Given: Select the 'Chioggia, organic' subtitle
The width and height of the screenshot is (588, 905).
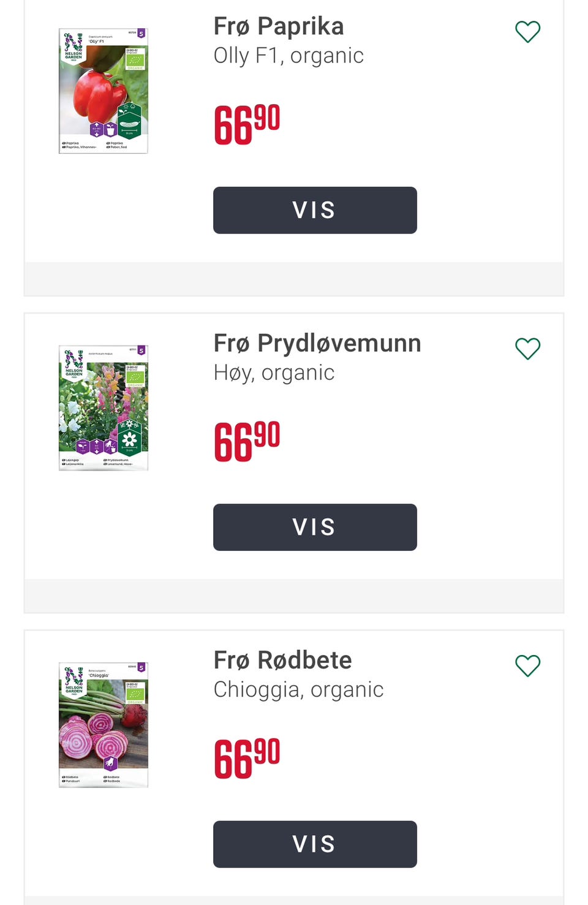Looking at the screenshot, I should 298,689.
